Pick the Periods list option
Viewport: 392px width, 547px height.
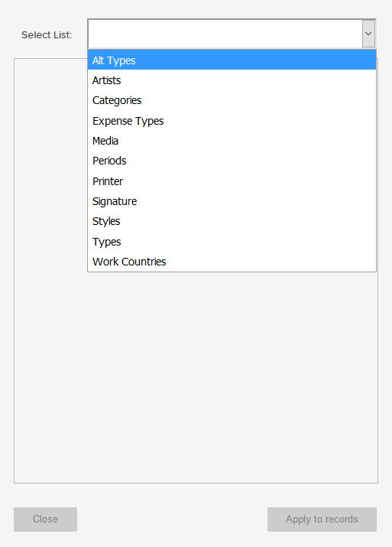232,161
